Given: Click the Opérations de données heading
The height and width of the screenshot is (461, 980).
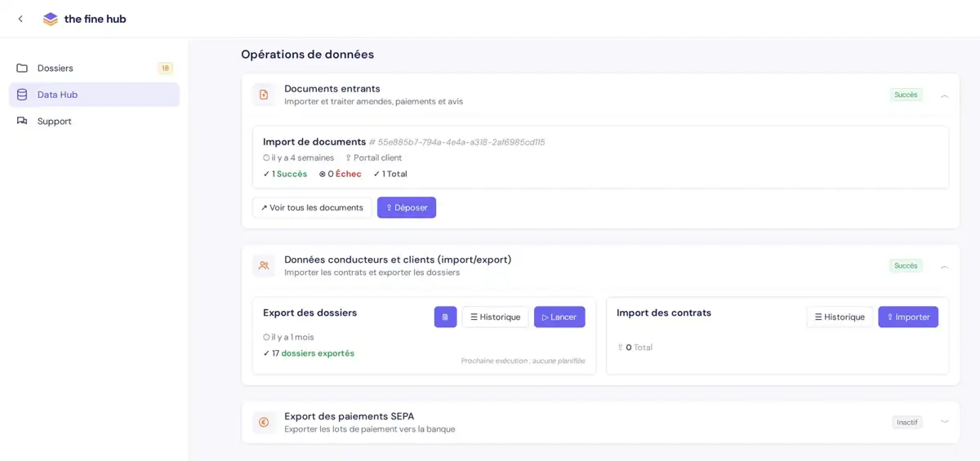Looking at the screenshot, I should pos(307,54).
